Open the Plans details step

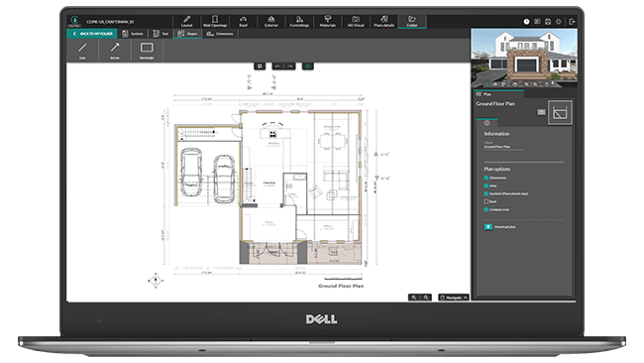(x=384, y=22)
